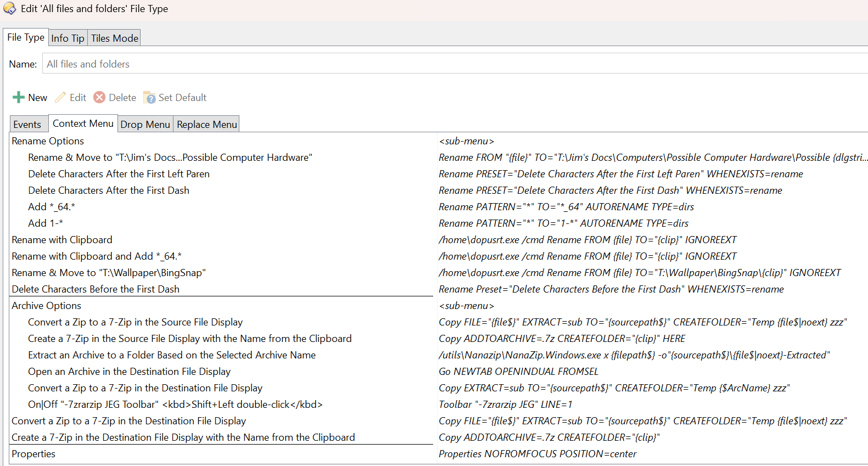Click the 'Go NEWTAB OPENINDUAL FROMSEL' command
Image resolution: width=868 pixels, height=466 pixels.
pyautogui.click(x=518, y=372)
